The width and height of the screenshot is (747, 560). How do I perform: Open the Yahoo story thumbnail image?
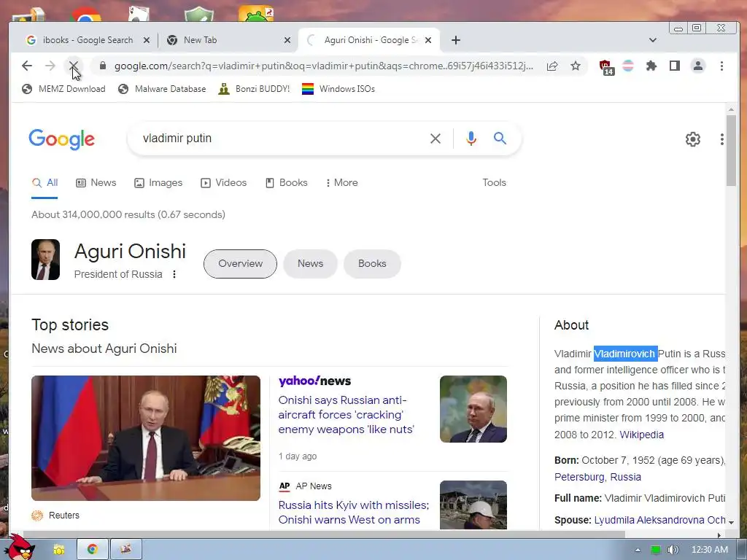[473, 409]
